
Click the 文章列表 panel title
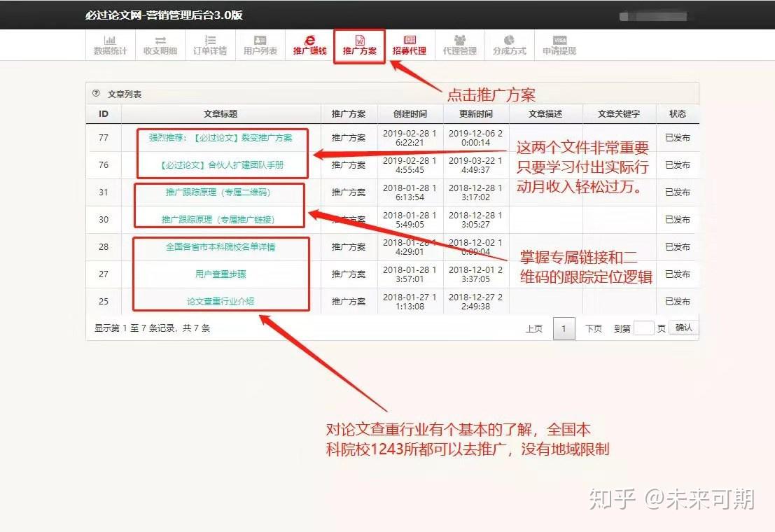125,94
